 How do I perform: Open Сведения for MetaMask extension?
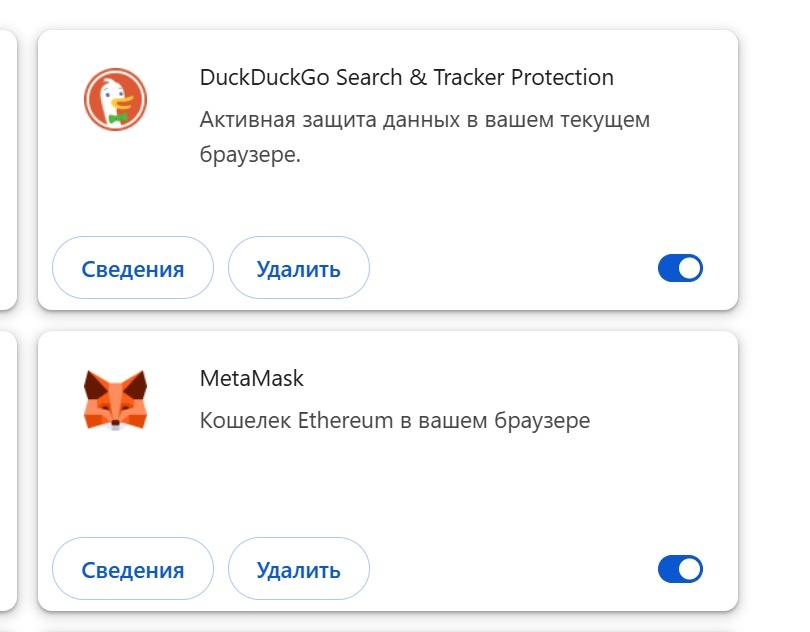coord(133,570)
